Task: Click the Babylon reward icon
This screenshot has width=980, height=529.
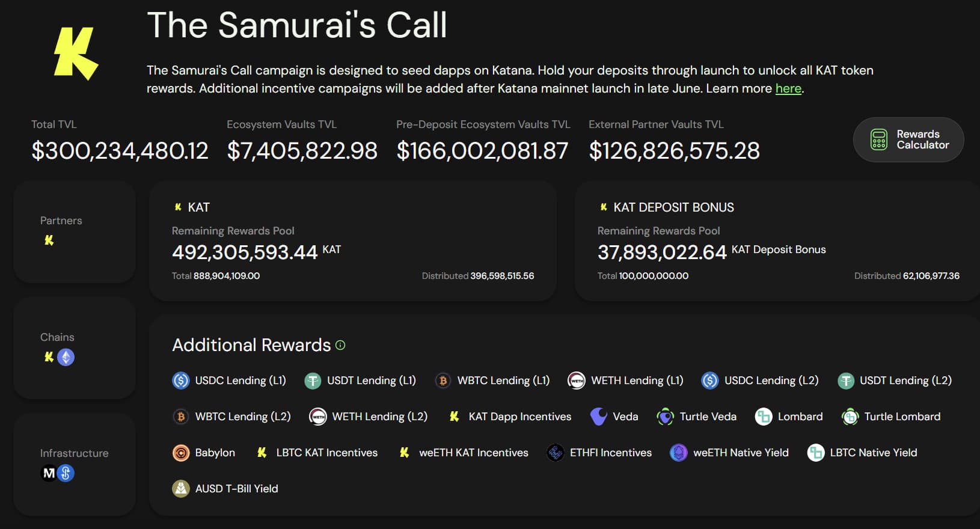Action: point(181,453)
